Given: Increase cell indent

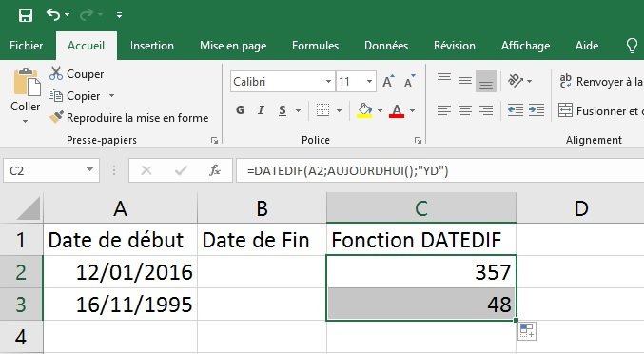Looking at the screenshot, I should (x=536, y=110).
